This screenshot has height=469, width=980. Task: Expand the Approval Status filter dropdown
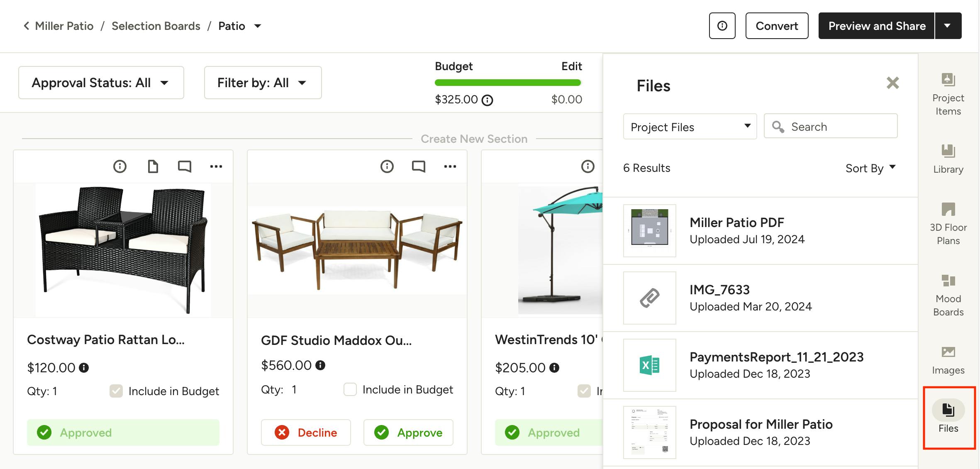101,83
